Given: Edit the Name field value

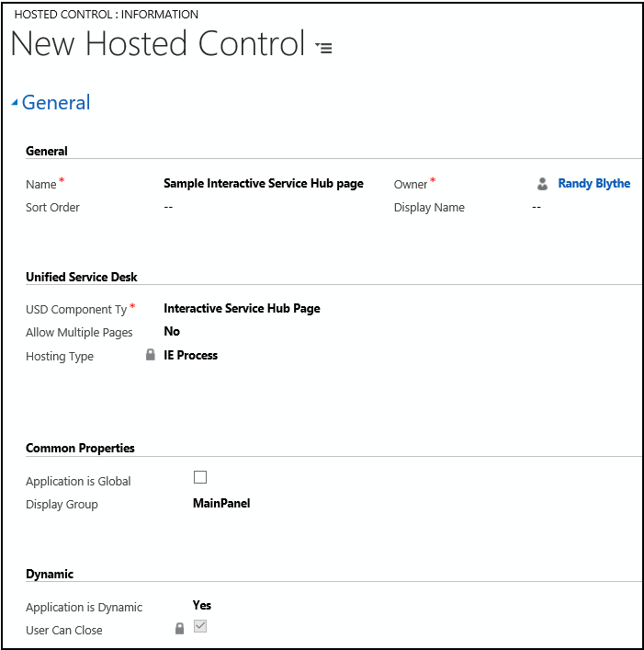Looking at the screenshot, I should click(263, 184).
